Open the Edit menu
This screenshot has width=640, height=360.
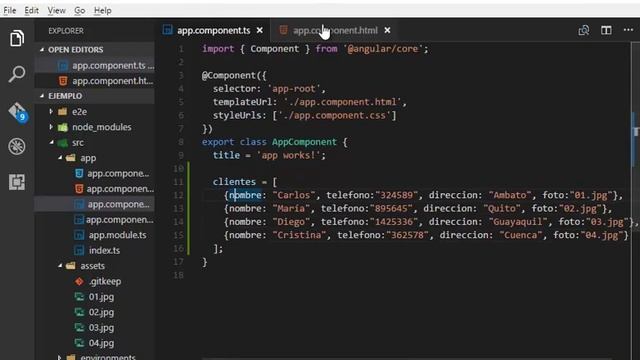click(x=31, y=10)
